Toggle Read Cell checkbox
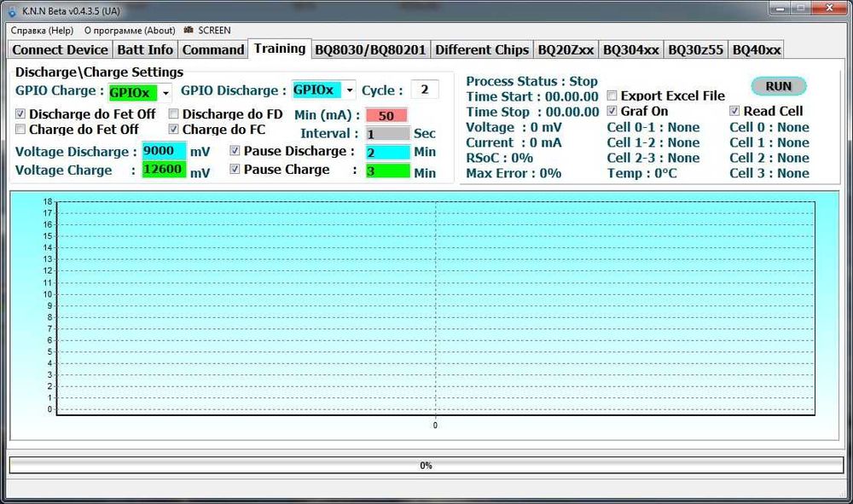The image size is (853, 504). point(734,111)
